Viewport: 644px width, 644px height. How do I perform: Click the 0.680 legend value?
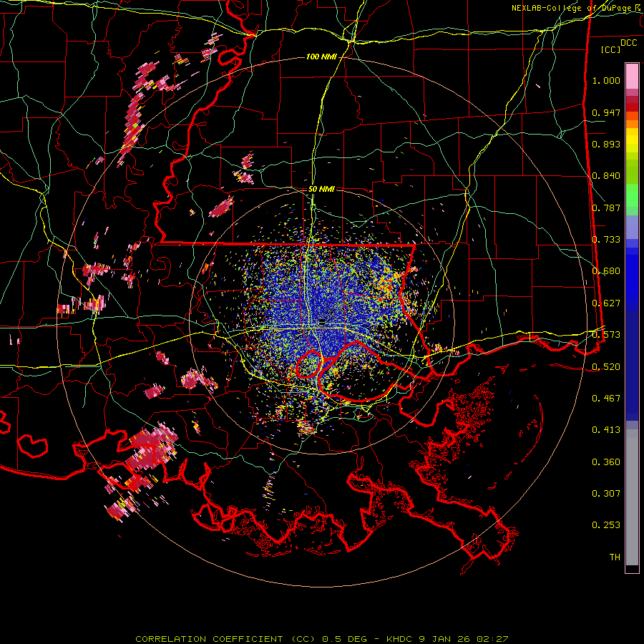point(606,271)
